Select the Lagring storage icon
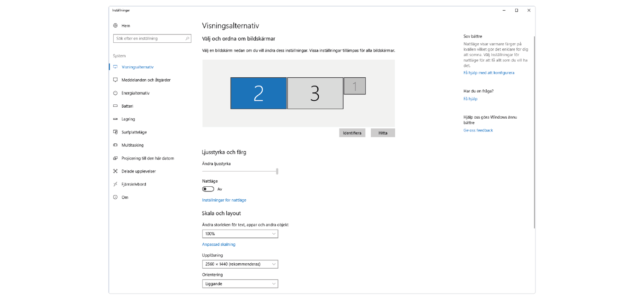The image size is (644, 300). (115, 119)
